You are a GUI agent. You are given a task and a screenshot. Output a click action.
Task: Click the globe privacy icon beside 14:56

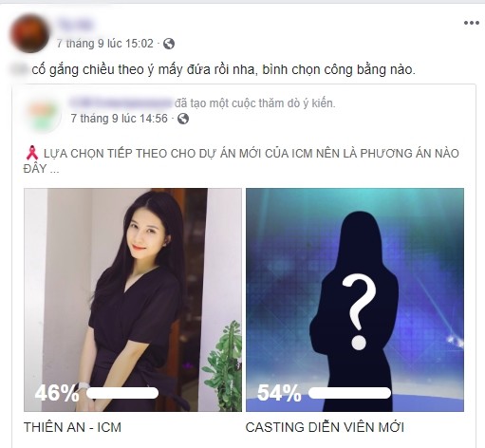tap(183, 119)
